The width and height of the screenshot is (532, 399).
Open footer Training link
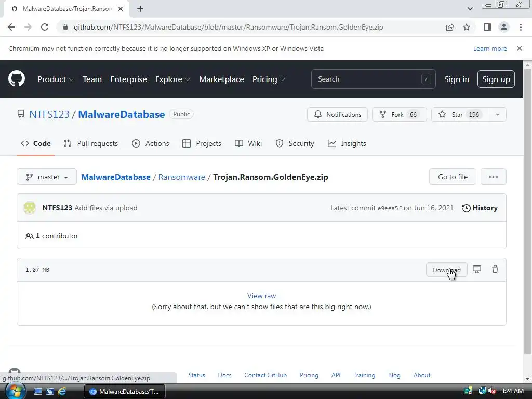coord(364,375)
